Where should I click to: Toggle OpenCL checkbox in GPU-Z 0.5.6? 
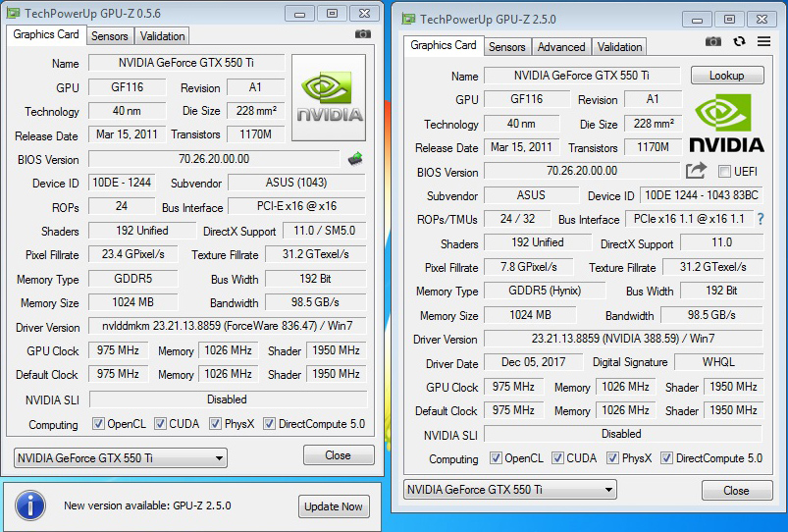tap(98, 423)
